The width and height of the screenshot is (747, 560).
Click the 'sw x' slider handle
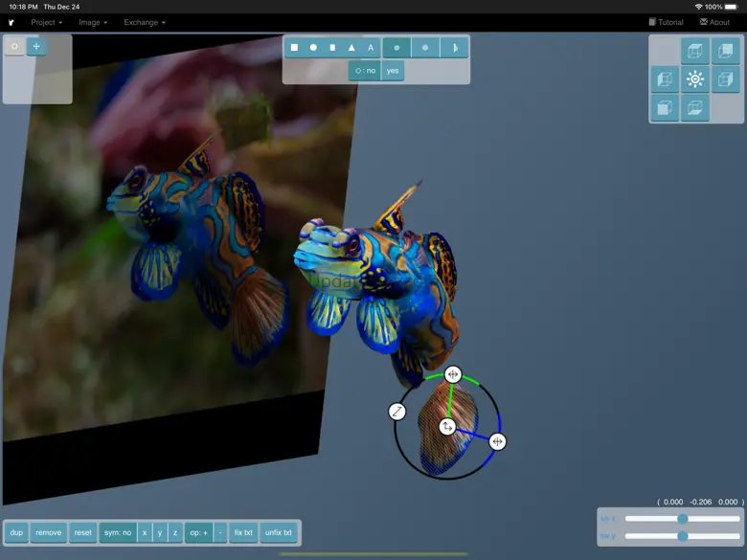click(x=683, y=519)
